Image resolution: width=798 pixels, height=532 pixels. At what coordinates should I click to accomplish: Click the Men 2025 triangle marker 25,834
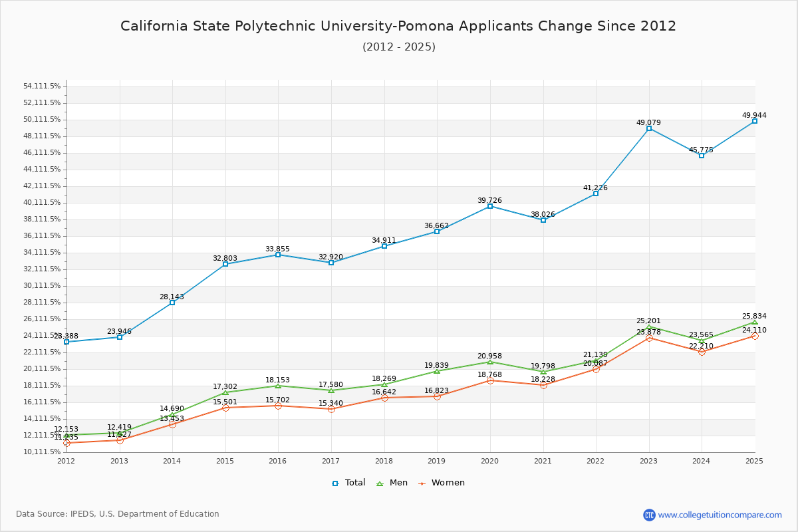tap(755, 322)
